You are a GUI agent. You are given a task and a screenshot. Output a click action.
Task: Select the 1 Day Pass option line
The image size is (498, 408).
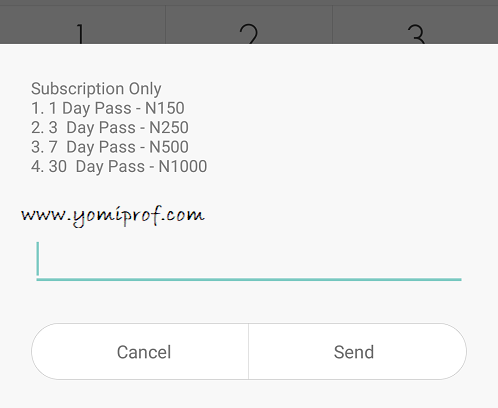pyautogui.click(x=108, y=108)
